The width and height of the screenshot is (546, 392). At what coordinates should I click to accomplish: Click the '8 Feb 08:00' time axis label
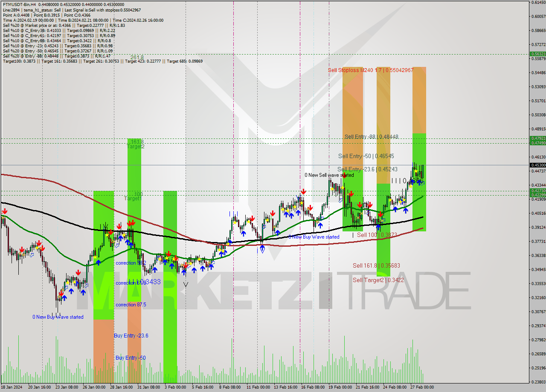230,387
